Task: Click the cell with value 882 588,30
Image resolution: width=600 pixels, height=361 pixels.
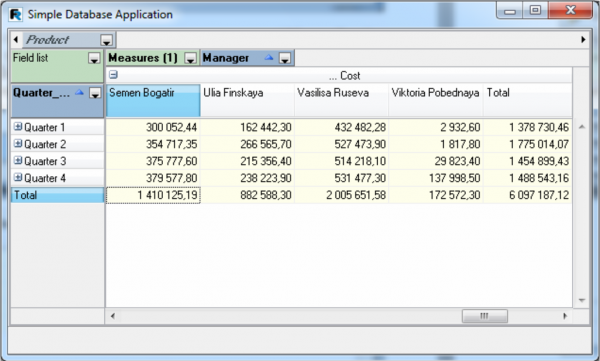Action: (247, 195)
